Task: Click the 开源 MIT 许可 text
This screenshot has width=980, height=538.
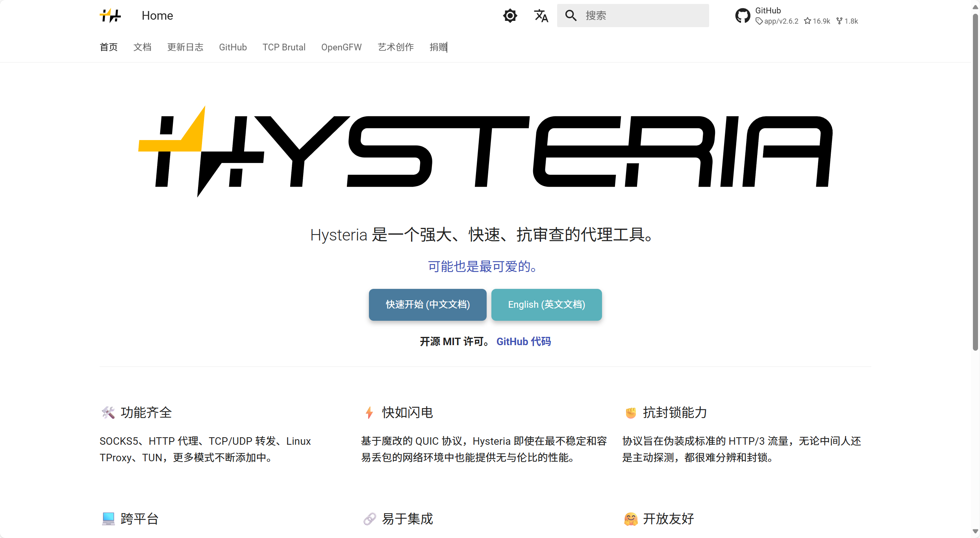Action: tap(454, 342)
